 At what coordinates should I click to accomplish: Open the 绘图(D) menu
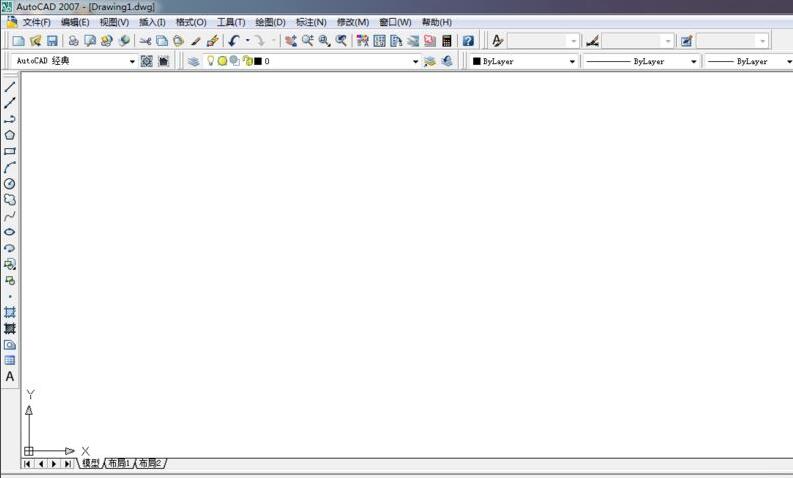[270, 22]
